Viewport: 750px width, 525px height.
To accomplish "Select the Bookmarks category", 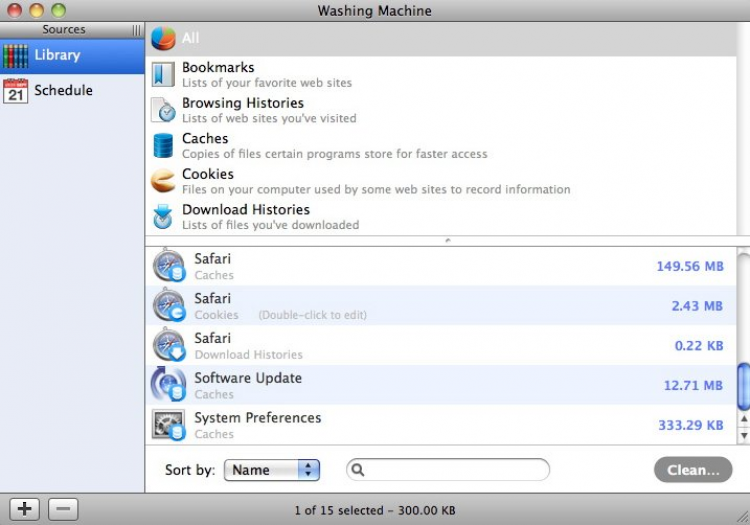I will pos(441,75).
